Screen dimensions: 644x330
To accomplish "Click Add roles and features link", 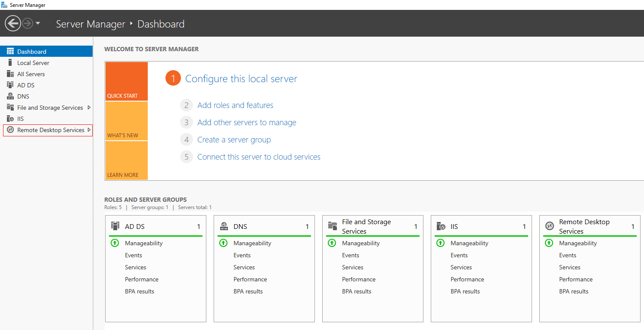I will [235, 105].
